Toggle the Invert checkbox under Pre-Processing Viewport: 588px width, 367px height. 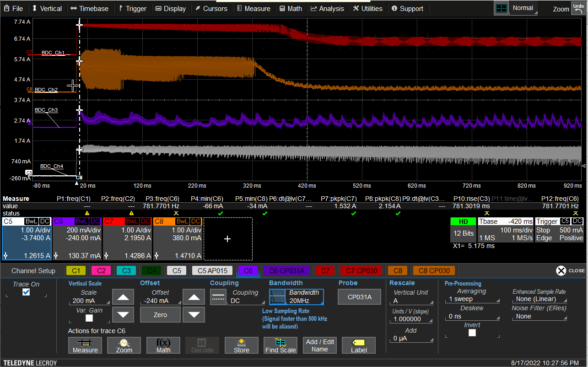click(x=472, y=333)
